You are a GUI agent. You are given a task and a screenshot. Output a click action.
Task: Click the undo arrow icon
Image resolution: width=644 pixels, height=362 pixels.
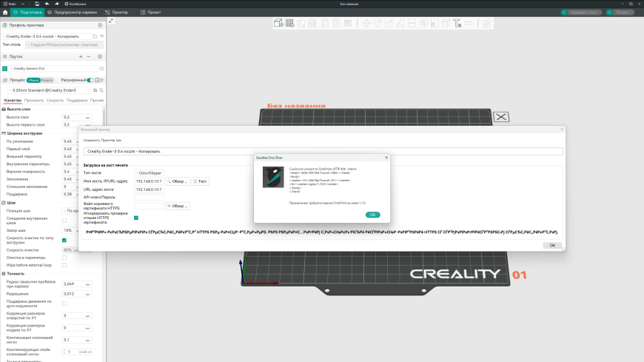[47, 4]
